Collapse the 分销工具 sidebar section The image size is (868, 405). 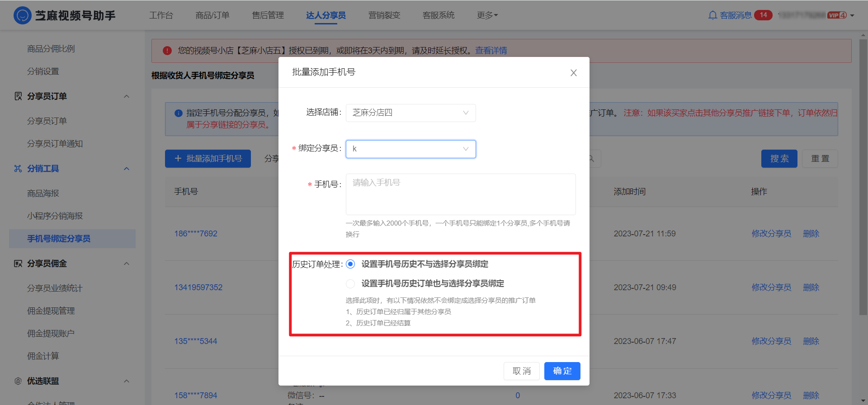127,169
